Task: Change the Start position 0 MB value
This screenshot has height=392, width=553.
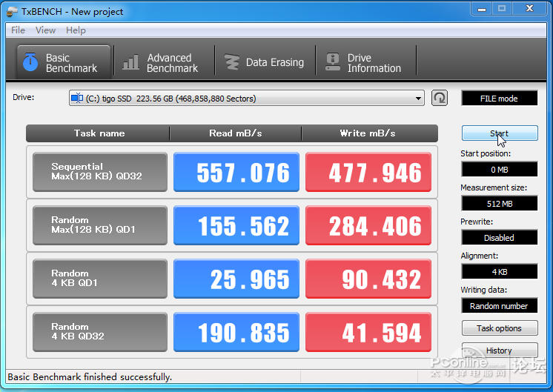Action: (x=500, y=170)
